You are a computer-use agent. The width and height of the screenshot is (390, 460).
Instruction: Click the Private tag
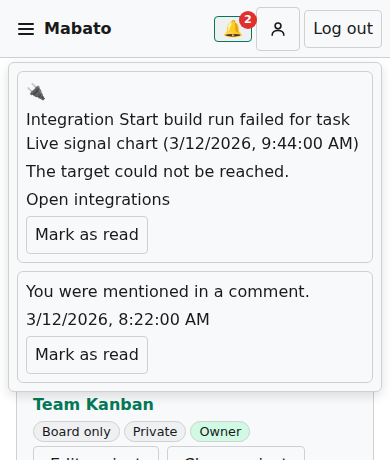coord(155,432)
